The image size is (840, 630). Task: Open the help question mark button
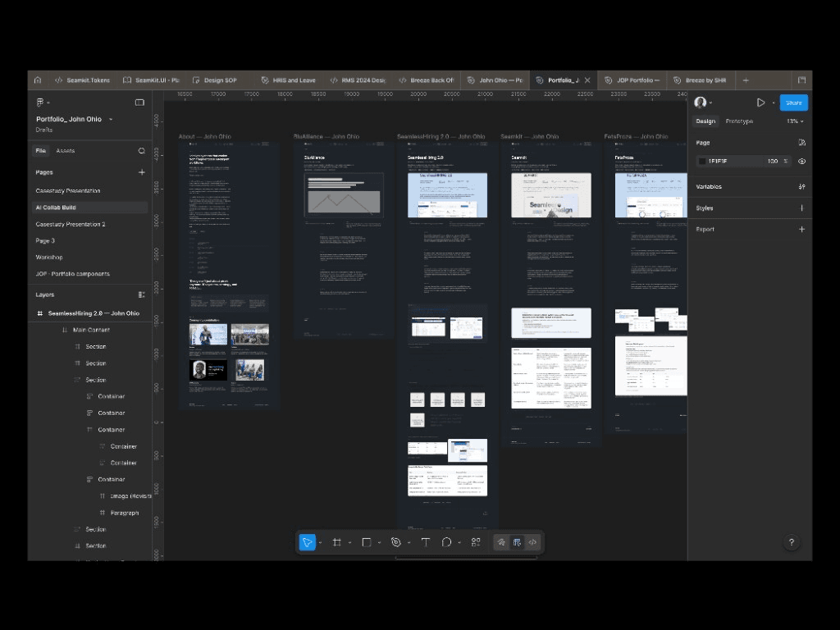(x=792, y=542)
